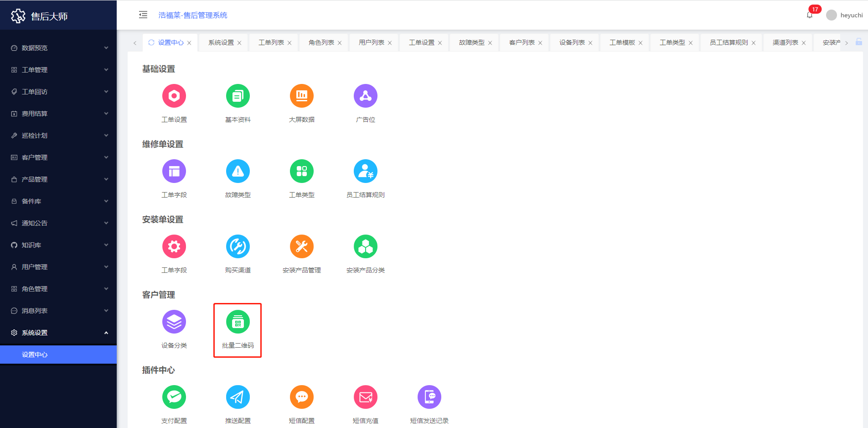Click the notification bell with badge 17
Screen dimensions: 868x428
click(810, 15)
